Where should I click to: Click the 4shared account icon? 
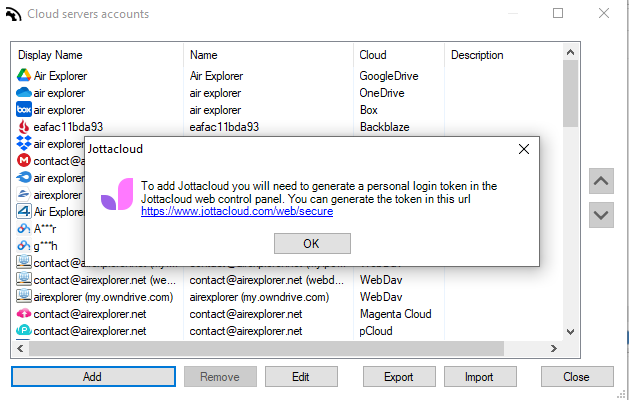[24, 211]
